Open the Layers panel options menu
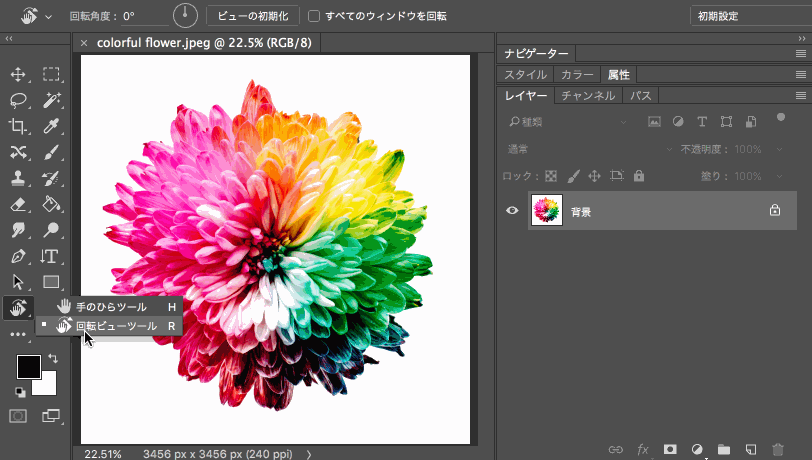Image resolution: width=812 pixels, height=460 pixels. coord(800,96)
